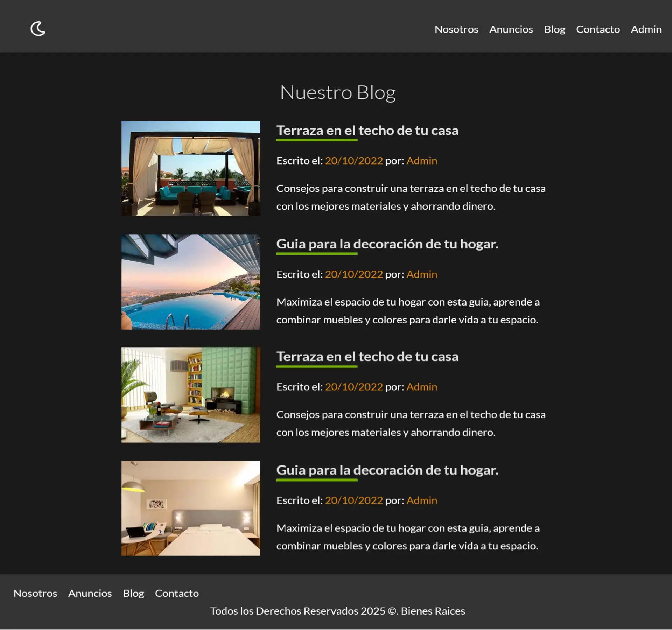This screenshot has height=630, width=672.
Task: Open first 'Terraza en el techo' post title
Action: [x=367, y=131]
